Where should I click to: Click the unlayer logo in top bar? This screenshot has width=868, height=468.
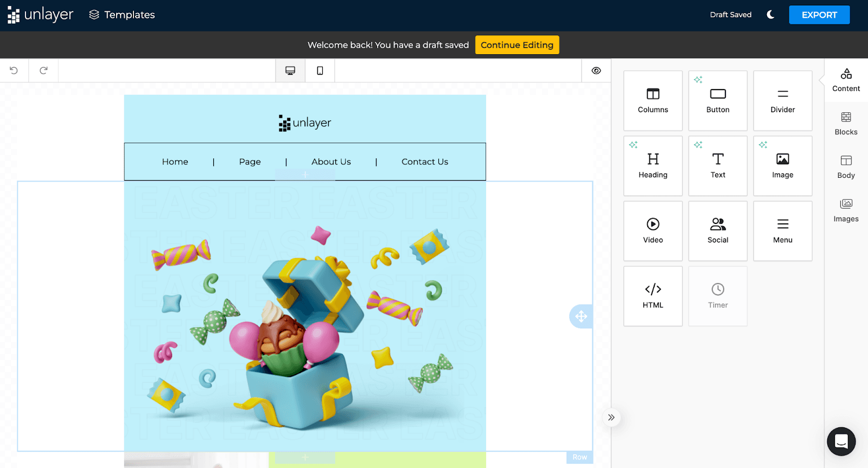[x=40, y=15]
